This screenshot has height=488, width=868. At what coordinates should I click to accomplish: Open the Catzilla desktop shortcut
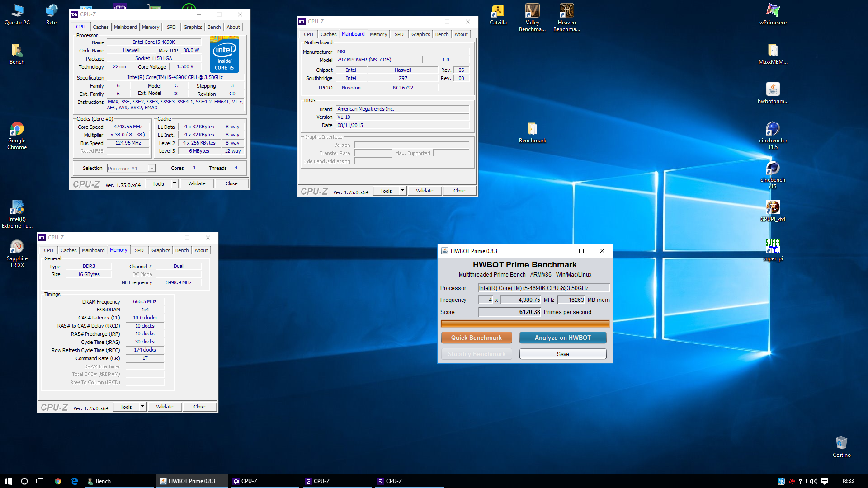point(498,14)
